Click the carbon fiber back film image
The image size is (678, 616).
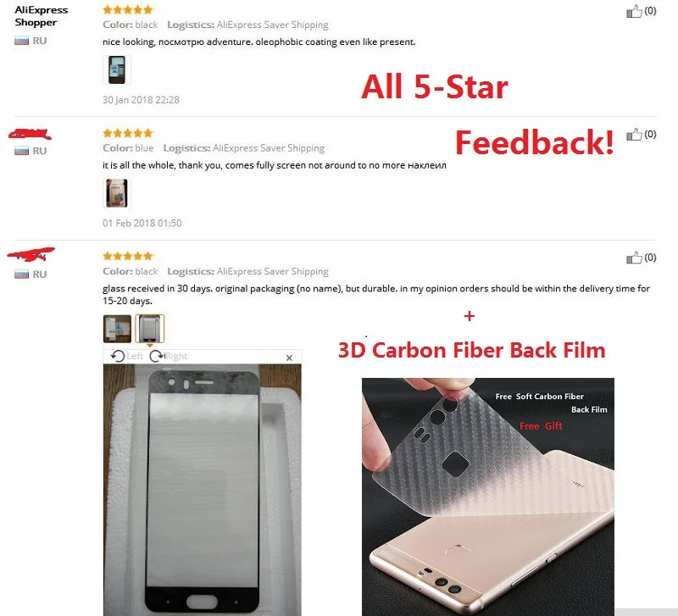click(488, 497)
